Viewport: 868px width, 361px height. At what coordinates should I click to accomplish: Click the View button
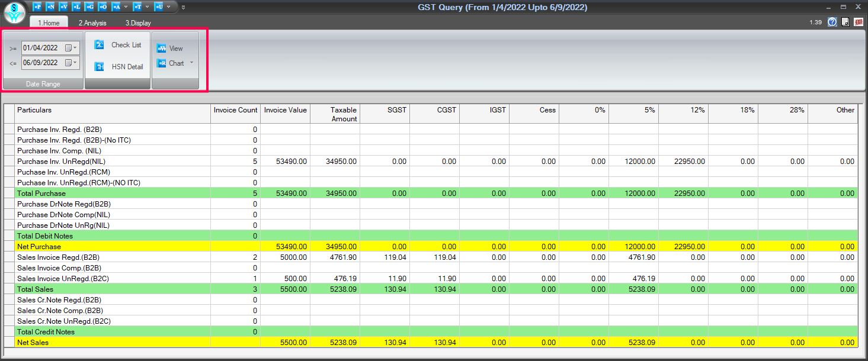(x=170, y=49)
